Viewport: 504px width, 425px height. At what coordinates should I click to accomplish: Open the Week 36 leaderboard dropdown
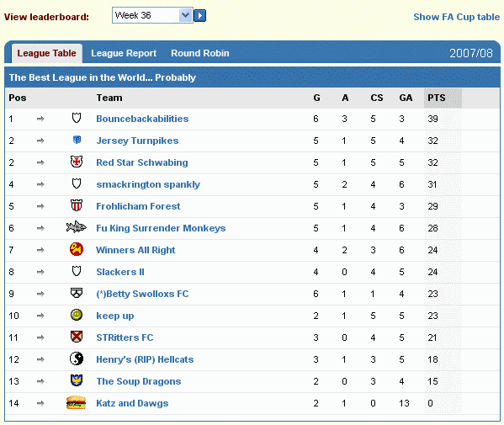tap(152, 15)
